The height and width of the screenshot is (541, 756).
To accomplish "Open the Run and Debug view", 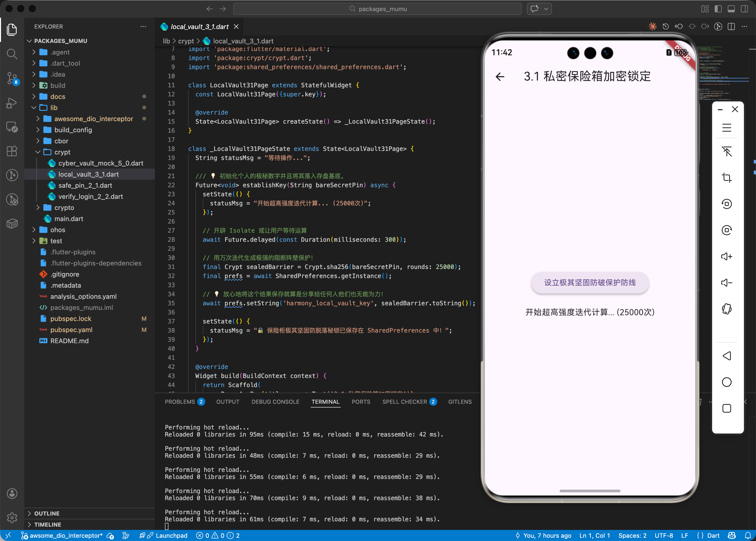I will click(x=12, y=103).
